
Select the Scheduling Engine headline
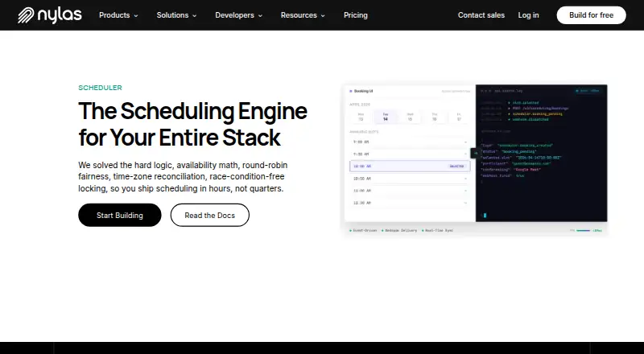(x=192, y=124)
